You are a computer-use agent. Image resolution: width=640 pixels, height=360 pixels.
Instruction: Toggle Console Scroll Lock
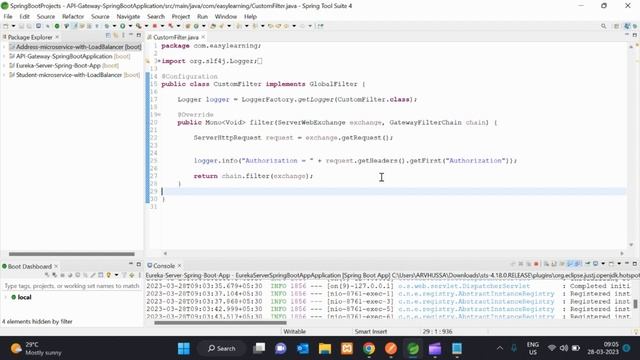pos(554,264)
